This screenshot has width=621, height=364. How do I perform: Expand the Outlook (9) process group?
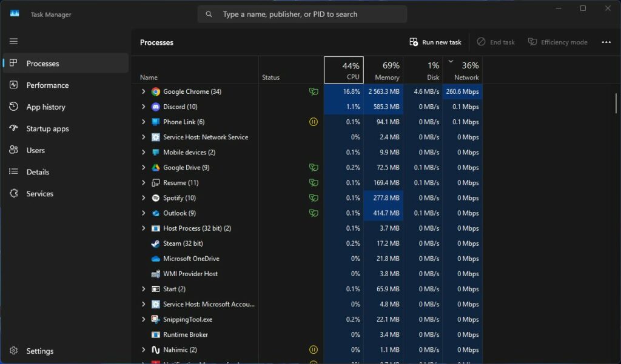coord(143,213)
